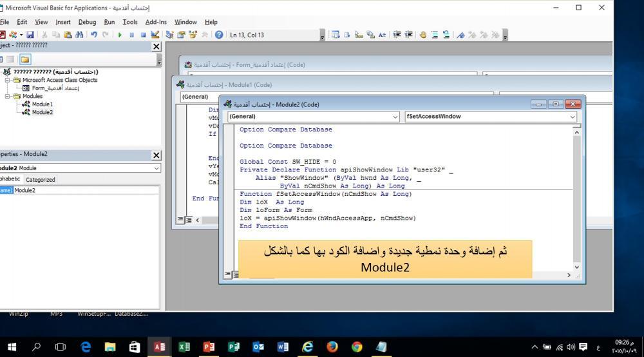Viewport: 644px width, 357px height.
Task: Open Help with blue question mark
Action: pyautogui.click(x=219, y=35)
